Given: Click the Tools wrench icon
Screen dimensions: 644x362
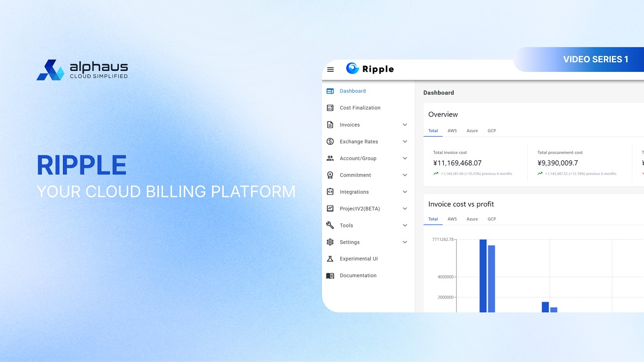Looking at the screenshot, I should pos(330,225).
